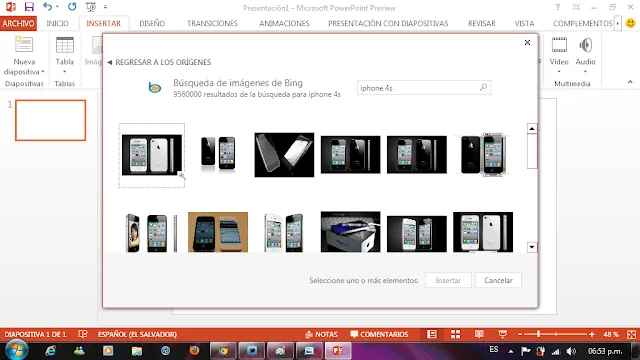The image size is (640, 360).
Task: Click the Save icon in quick access toolbar
Action: point(29,7)
